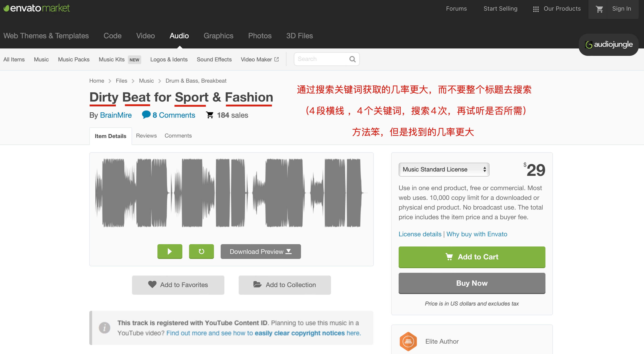Click the search magnifier icon
This screenshot has width=644, height=354.
[352, 59]
